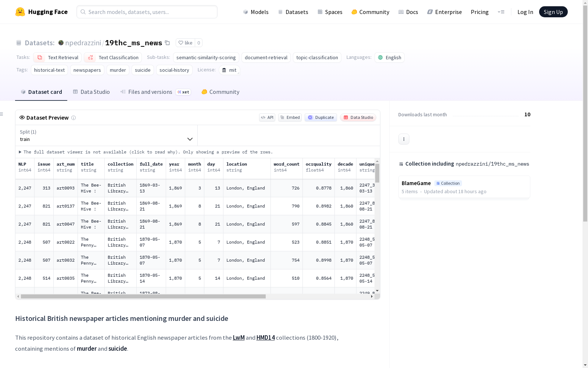
Task: Select the Dataset card tab
Action: click(41, 92)
